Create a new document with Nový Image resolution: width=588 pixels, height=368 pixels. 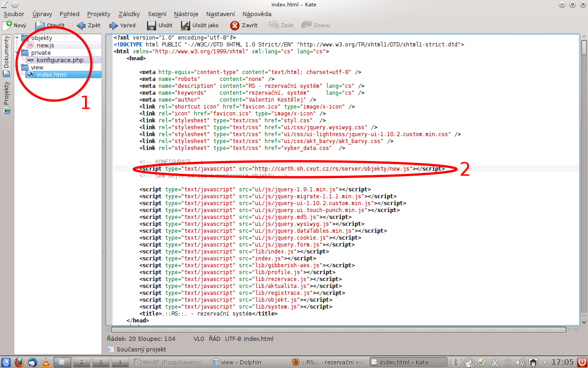point(15,25)
